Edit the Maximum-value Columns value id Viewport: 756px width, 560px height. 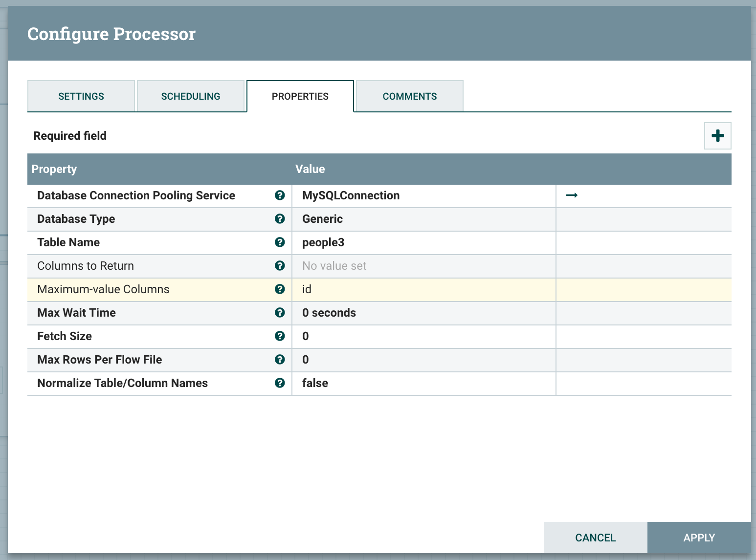pos(423,289)
